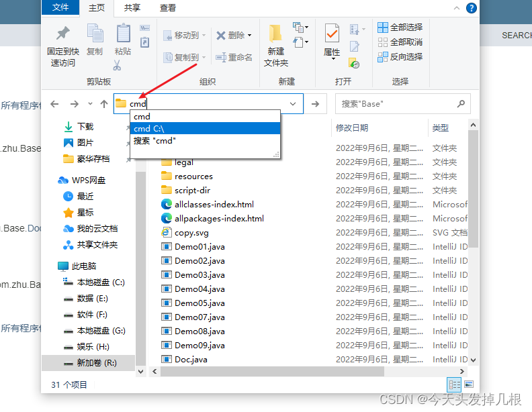532x412 pixels.
Task: Click the vertical scrollbar of file list
Action: [473, 189]
